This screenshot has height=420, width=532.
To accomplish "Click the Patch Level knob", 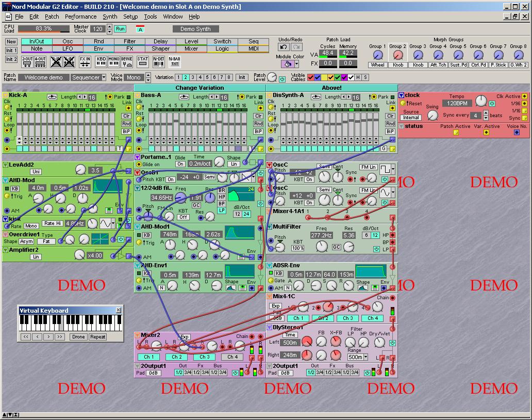I will (x=272, y=77).
